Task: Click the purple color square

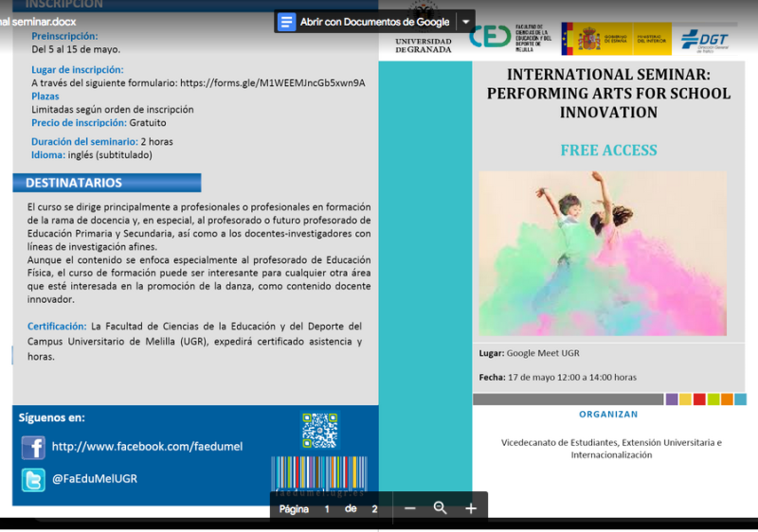Action: point(672,399)
